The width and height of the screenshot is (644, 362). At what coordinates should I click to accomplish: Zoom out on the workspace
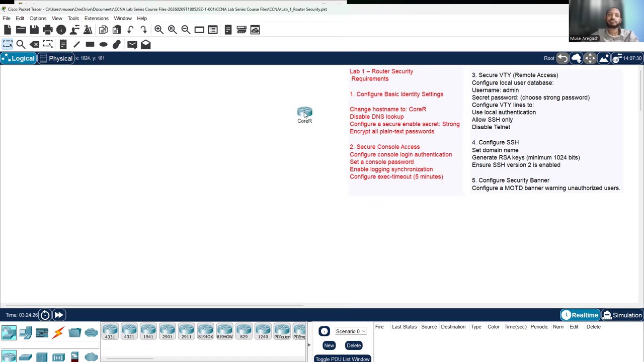(x=186, y=30)
